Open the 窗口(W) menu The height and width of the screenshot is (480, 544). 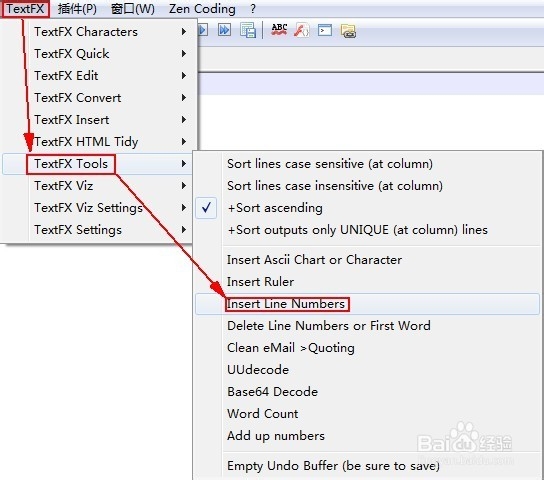pyautogui.click(x=133, y=9)
